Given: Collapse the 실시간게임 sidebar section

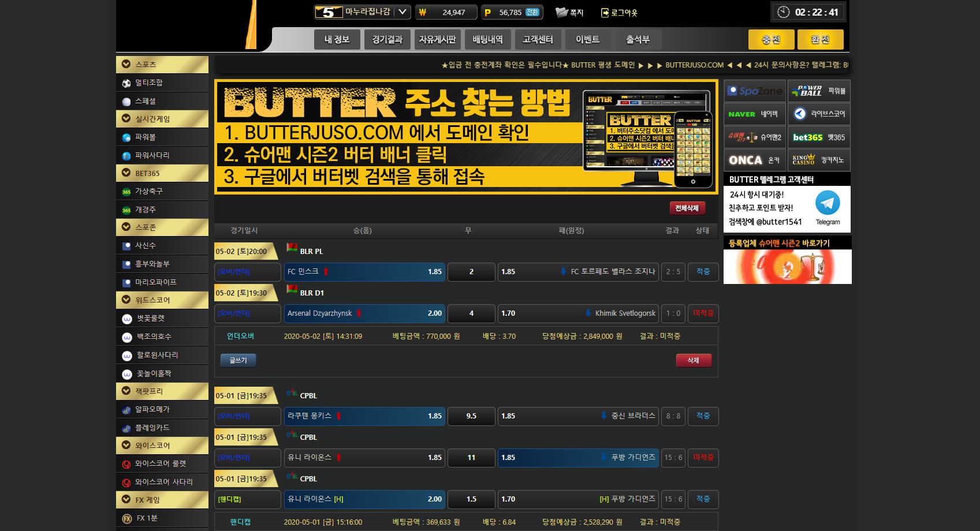Looking at the screenshot, I should (126, 118).
